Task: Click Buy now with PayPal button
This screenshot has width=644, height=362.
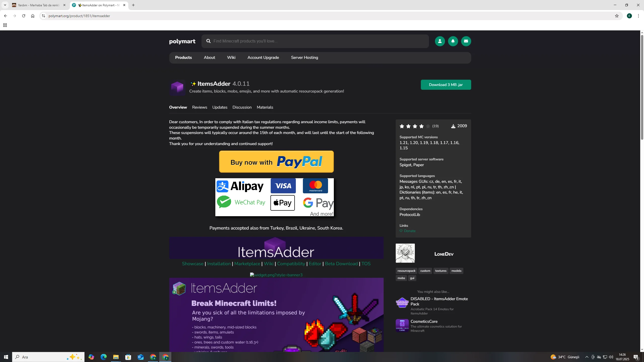Action: pos(276,162)
